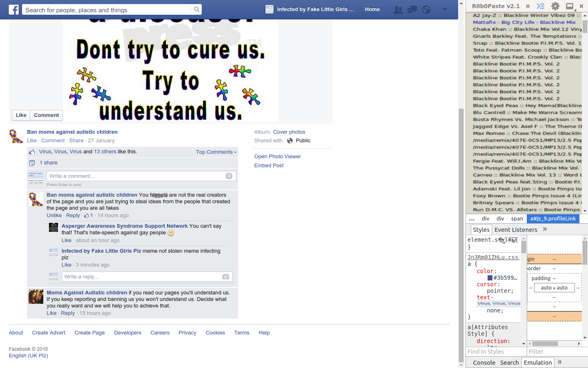This screenshot has height=368, width=588.
Task: Open DevTools settings gear
Action: pyautogui.click(x=555, y=6)
